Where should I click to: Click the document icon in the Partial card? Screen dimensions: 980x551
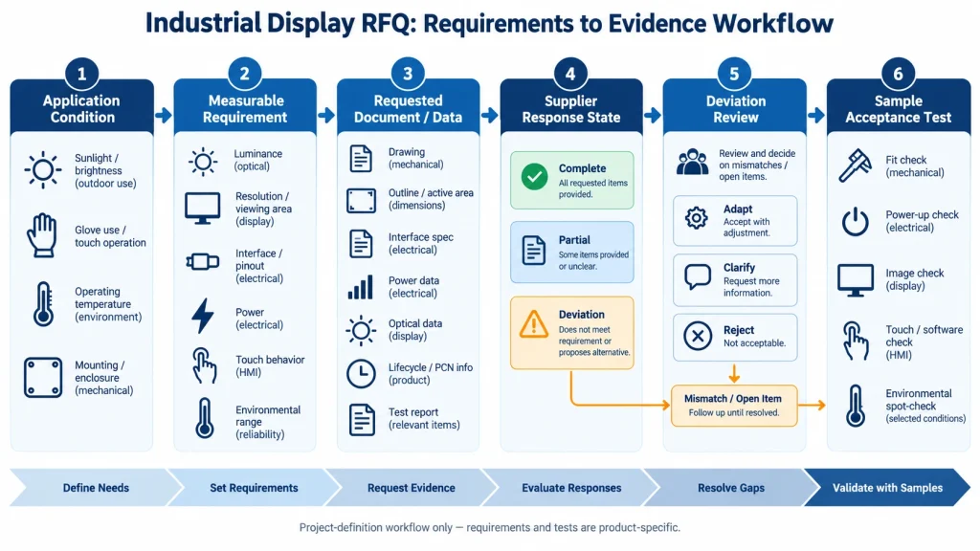click(x=534, y=251)
